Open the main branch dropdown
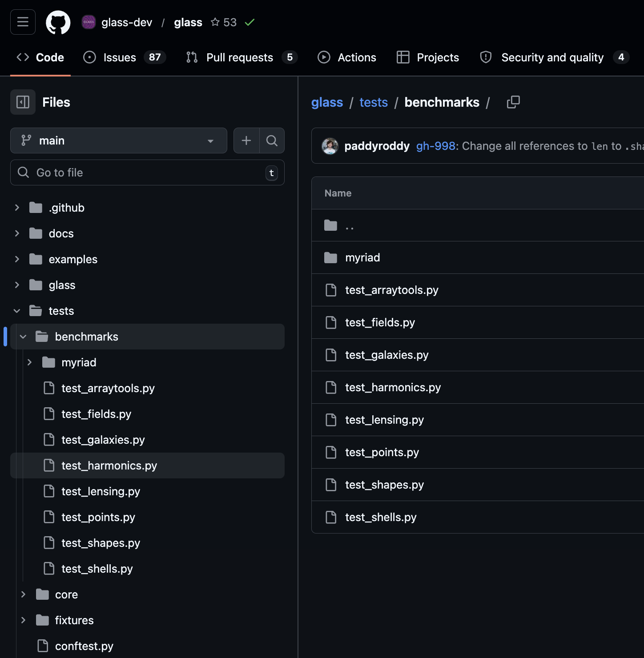The width and height of the screenshot is (644, 658). [118, 140]
